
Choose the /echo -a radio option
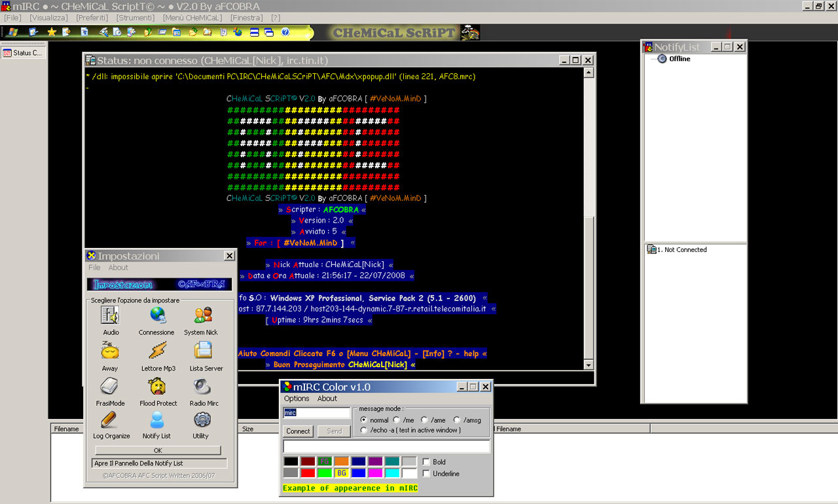tap(364, 430)
